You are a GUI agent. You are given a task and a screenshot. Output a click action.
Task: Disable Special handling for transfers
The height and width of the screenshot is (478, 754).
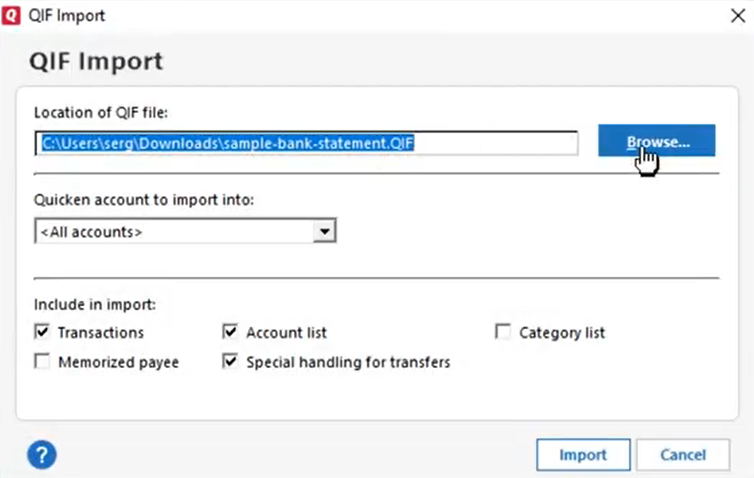coord(230,361)
